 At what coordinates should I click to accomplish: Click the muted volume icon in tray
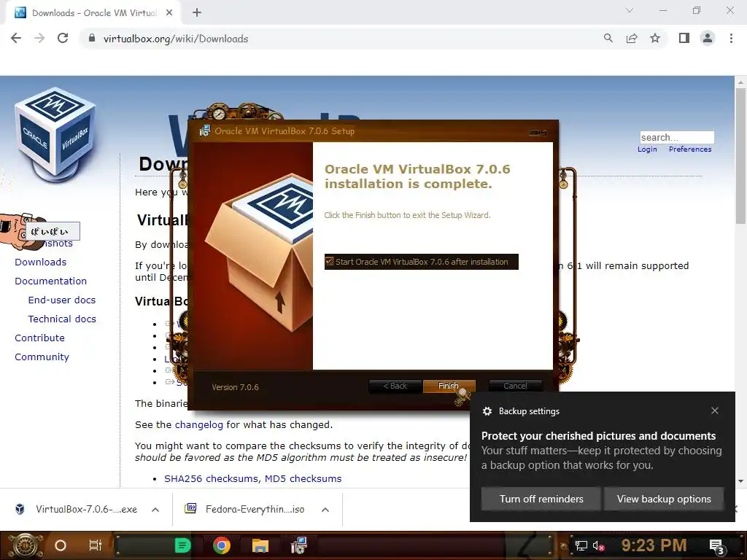[x=599, y=545]
